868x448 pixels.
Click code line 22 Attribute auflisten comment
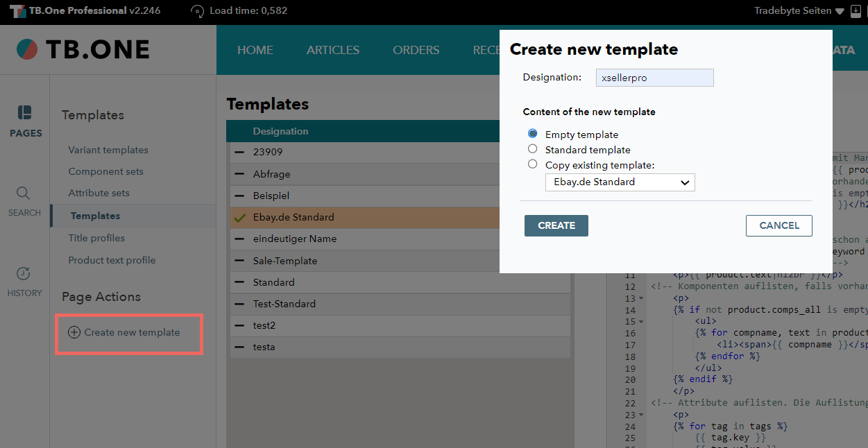[759, 403]
